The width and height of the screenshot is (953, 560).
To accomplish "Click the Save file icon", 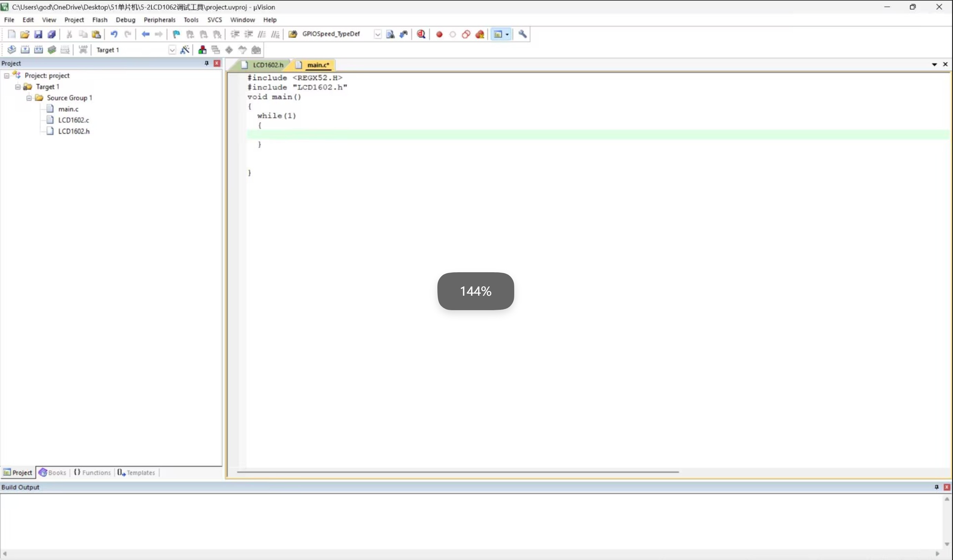I will [38, 34].
